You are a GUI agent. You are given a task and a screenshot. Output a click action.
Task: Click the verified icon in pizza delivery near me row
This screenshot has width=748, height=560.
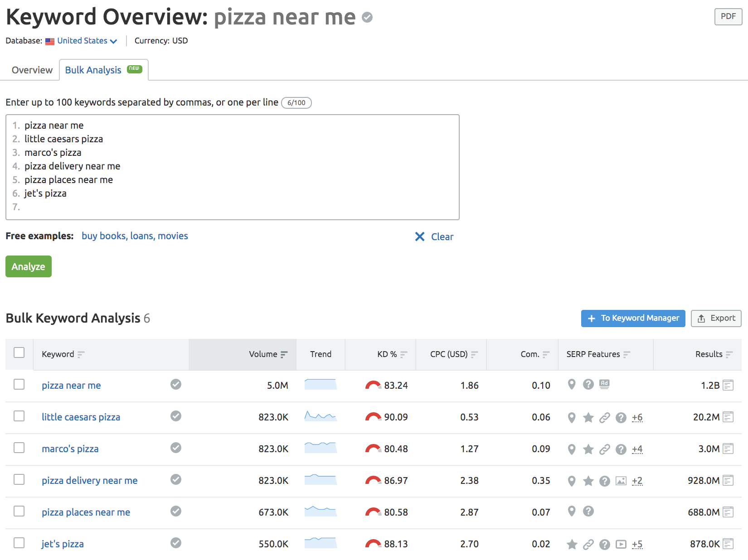(x=176, y=479)
